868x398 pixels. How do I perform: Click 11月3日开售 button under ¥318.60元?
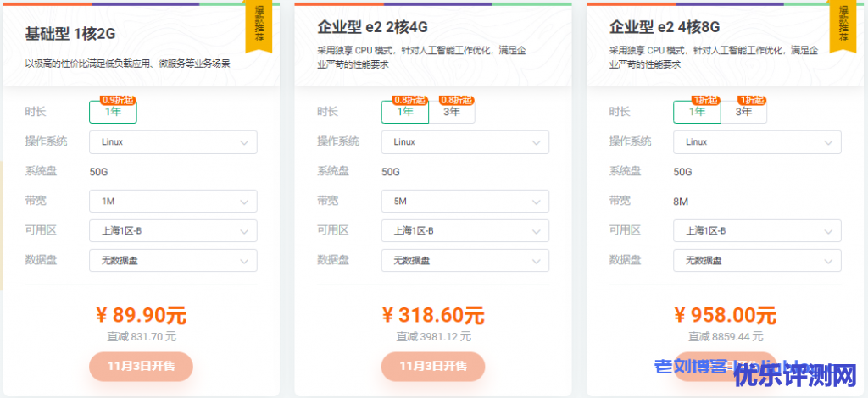(433, 367)
